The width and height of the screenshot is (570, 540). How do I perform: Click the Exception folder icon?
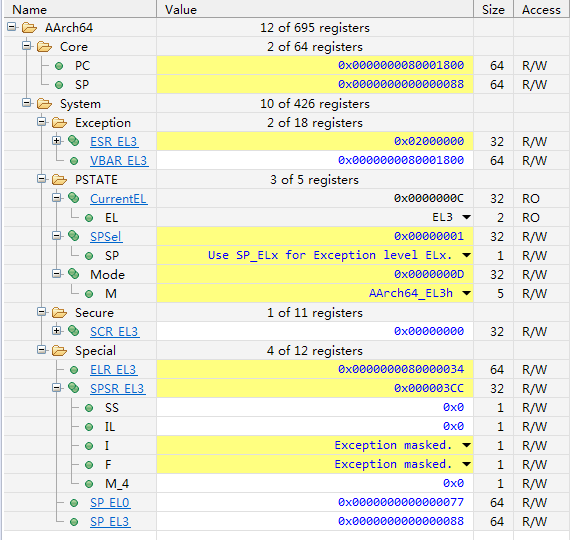[x=59, y=123]
